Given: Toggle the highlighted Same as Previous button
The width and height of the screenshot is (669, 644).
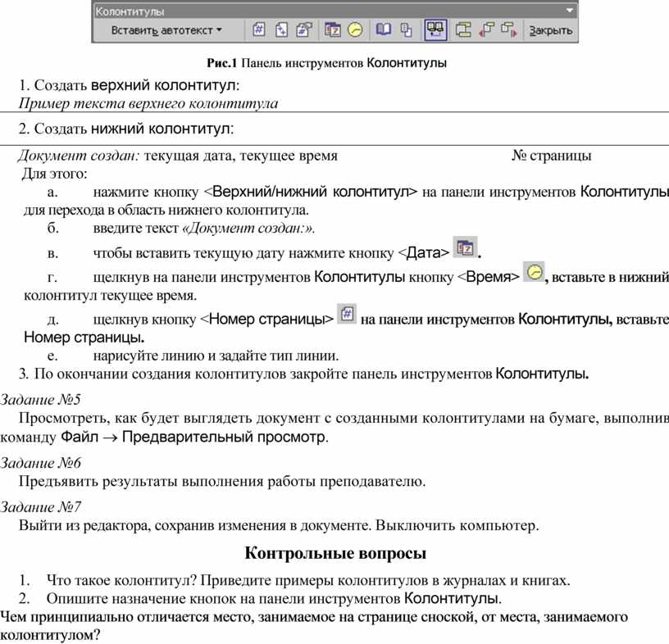Looking at the screenshot, I should (435, 30).
